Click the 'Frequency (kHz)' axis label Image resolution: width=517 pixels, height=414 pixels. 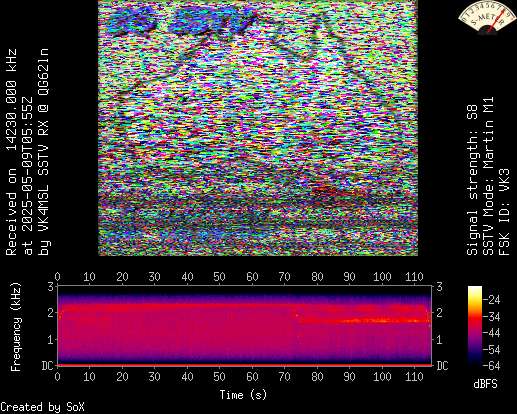click(x=16, y=327)
